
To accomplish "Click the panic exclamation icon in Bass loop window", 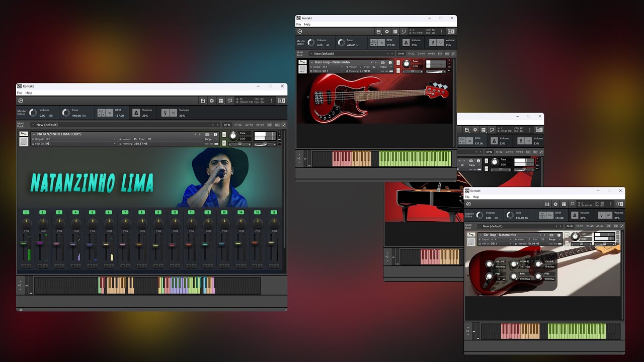I will [x=442, y=31].
